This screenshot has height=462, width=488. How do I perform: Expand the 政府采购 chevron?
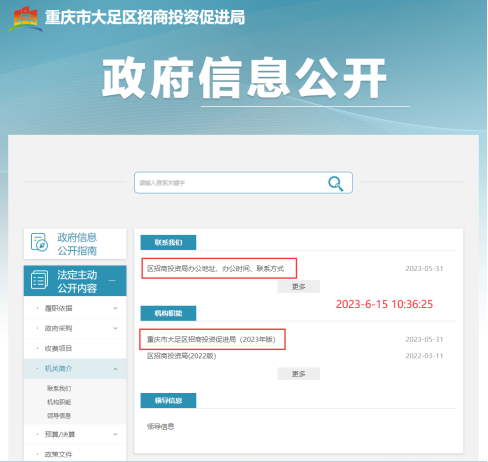(115, 328)
